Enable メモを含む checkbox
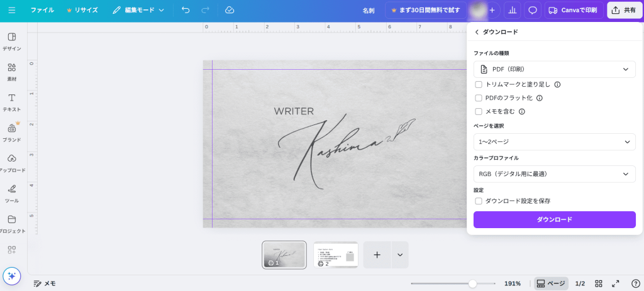 click(x=479, y=112)
